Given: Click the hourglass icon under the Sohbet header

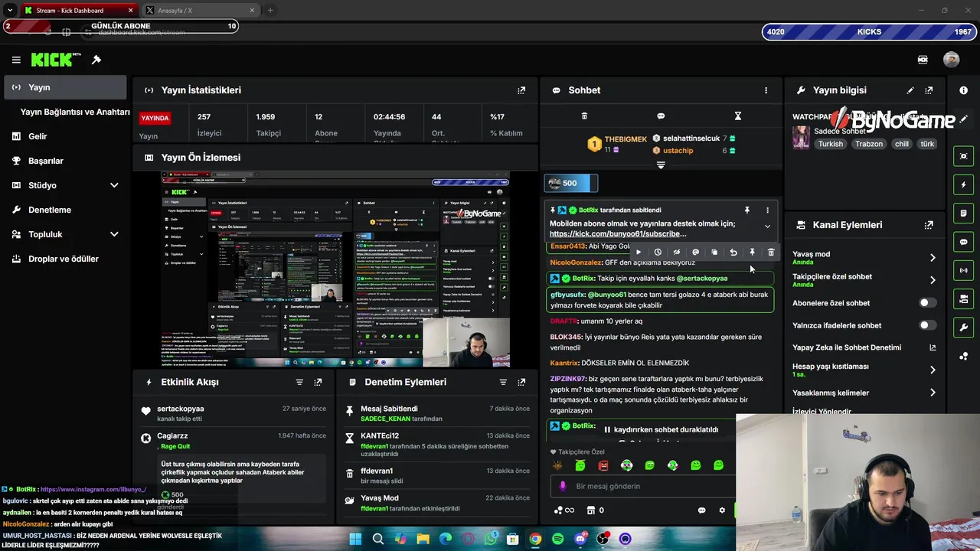Looking at the screenshot, I should pos(738,116).
